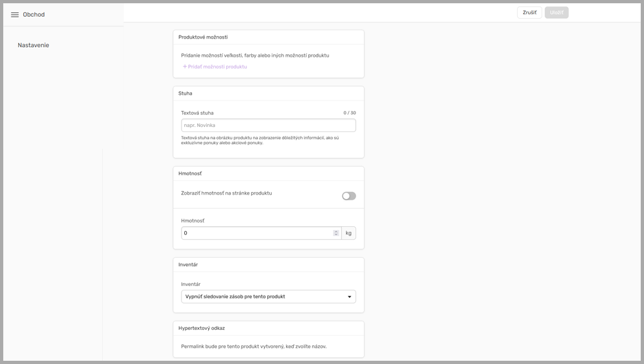Click the Permalink description text
Viewport: 644px width, 364px height.
[x=254, y=347]
